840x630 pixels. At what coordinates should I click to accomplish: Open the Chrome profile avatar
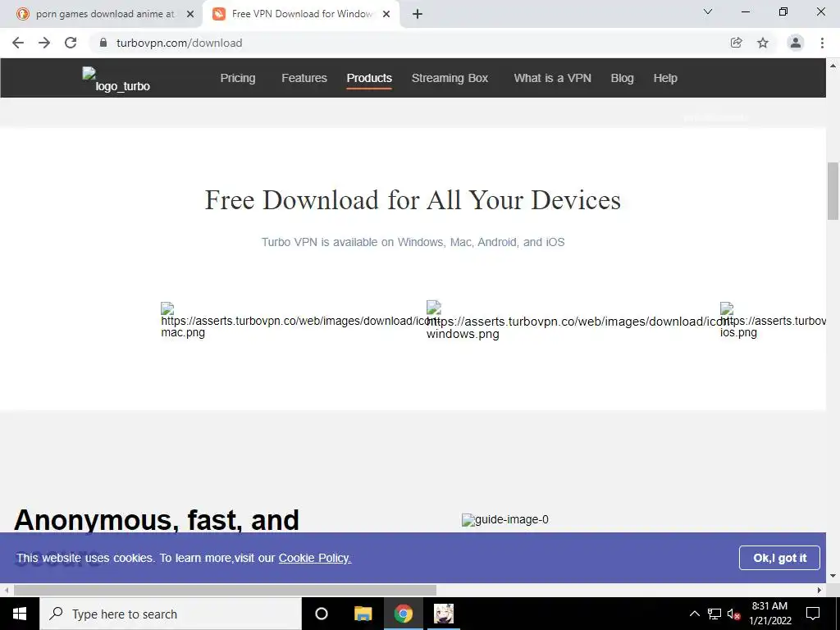pos(796,43)
